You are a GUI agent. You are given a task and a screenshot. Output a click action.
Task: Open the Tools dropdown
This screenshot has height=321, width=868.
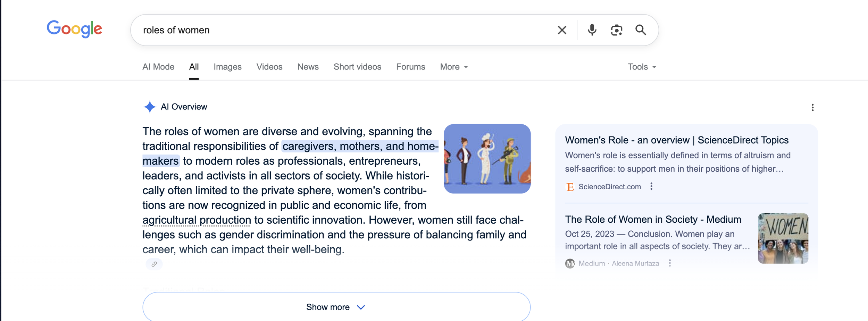coord(642,67)
